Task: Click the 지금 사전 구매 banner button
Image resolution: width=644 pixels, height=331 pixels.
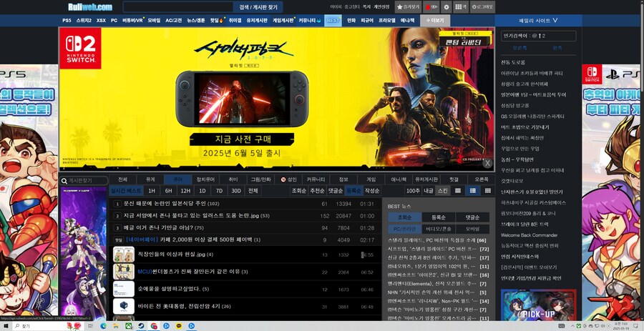Action: pos(242,139)
